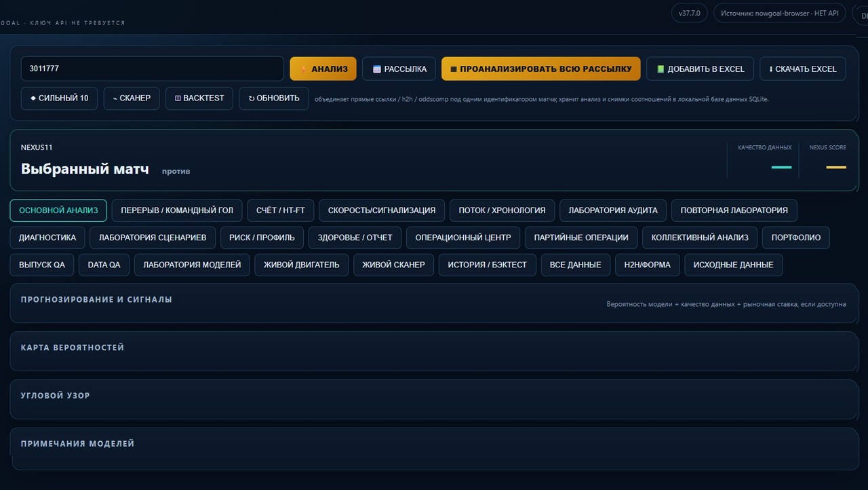Open ПОВТОРНАЯ ЛАБОРАТОРИЯ tab
Viewport: 868px width, 490px height.
pos(734,210)
